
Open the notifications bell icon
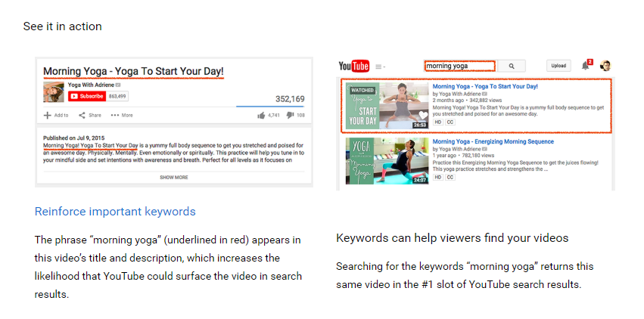pyautogui.click(x=585, y=66)
